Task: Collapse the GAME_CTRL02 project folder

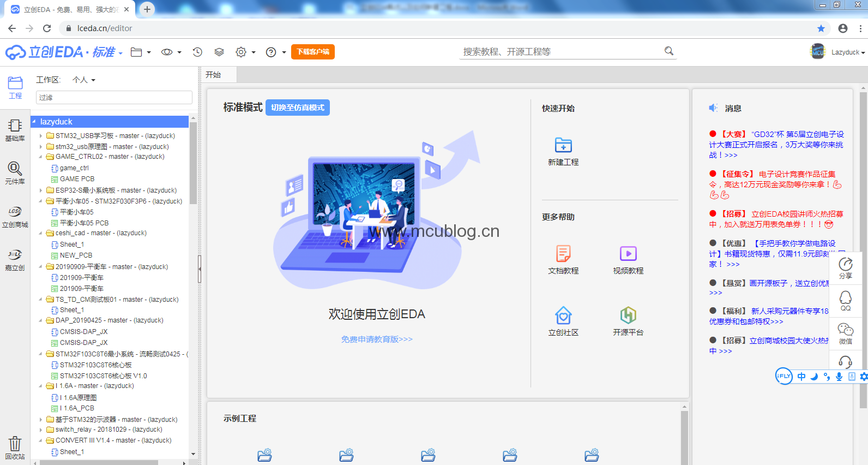Action: [x=41, y=157]
